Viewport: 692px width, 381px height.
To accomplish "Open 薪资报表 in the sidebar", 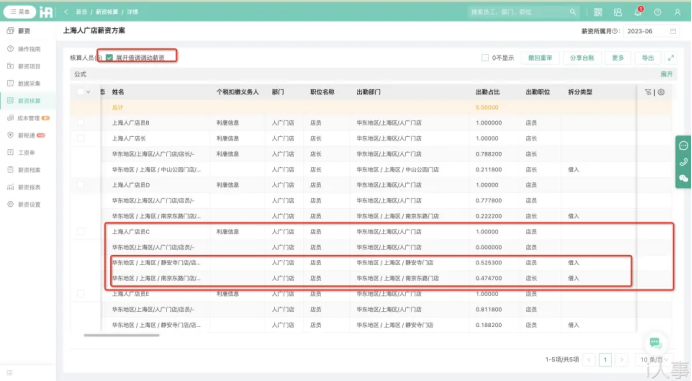I will [x=29, y=187].
